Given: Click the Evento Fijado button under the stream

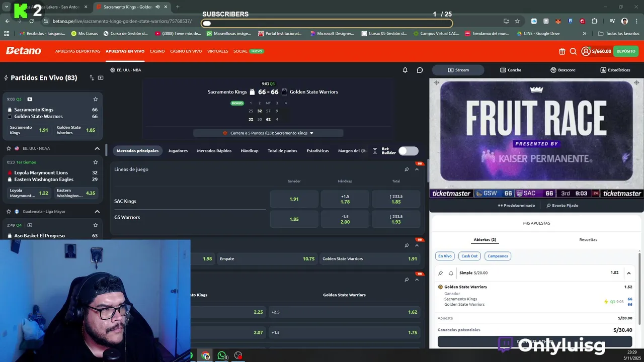Looking at the screenshot, I should (x=562, y=206).
